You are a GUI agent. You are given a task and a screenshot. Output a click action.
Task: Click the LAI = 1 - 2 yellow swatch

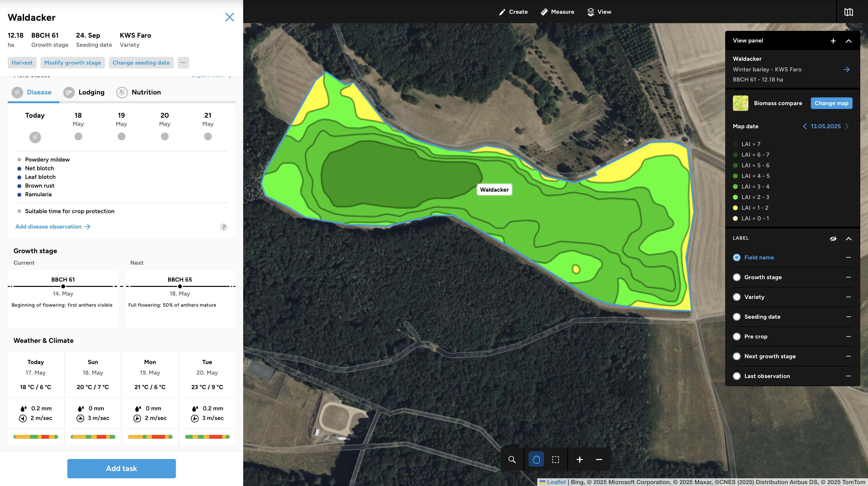[x=735, y=208]
